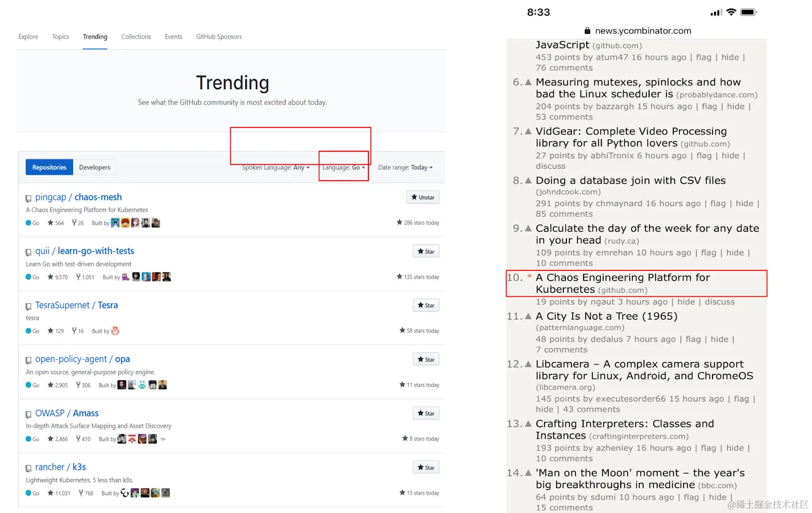Switch to the Developers view
Image resolution: width=812 pixels, height=513 pixels.
(94, 167)
